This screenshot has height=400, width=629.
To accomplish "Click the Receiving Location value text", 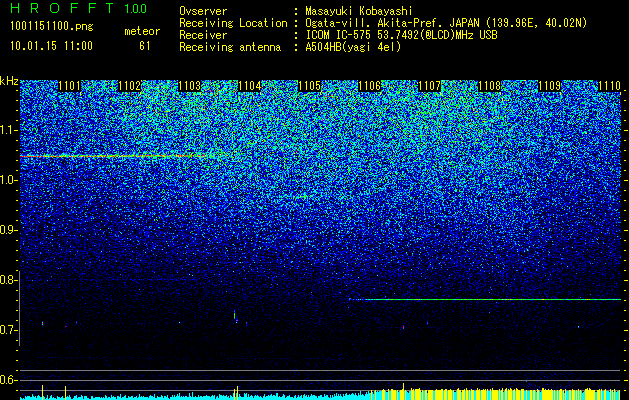I will click(446, 24).
